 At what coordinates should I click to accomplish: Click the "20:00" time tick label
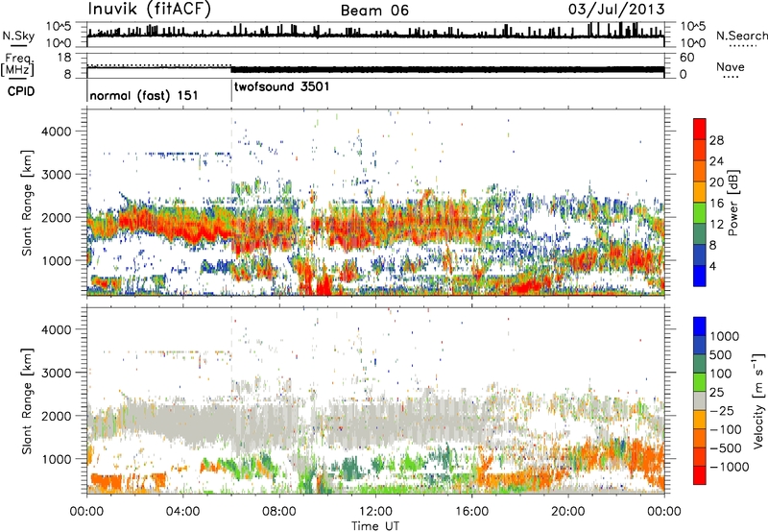[x=568, y=512]
